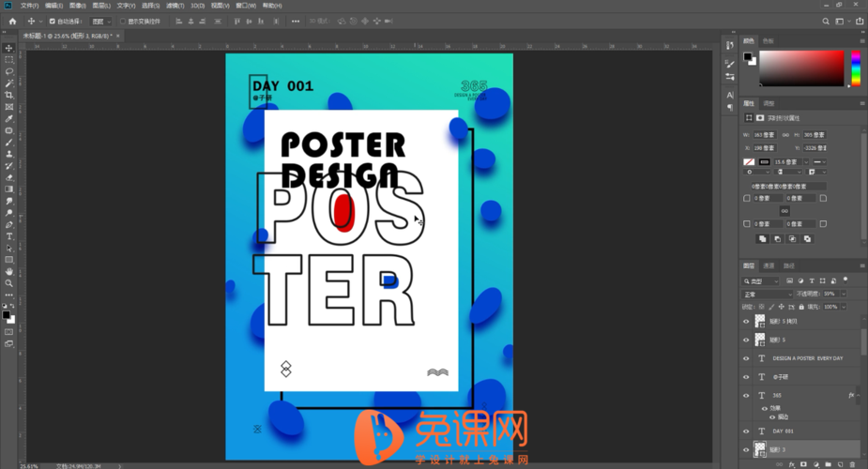Open the Paragraph panel icon
868x469 pixels.
(x=730, y=107)
